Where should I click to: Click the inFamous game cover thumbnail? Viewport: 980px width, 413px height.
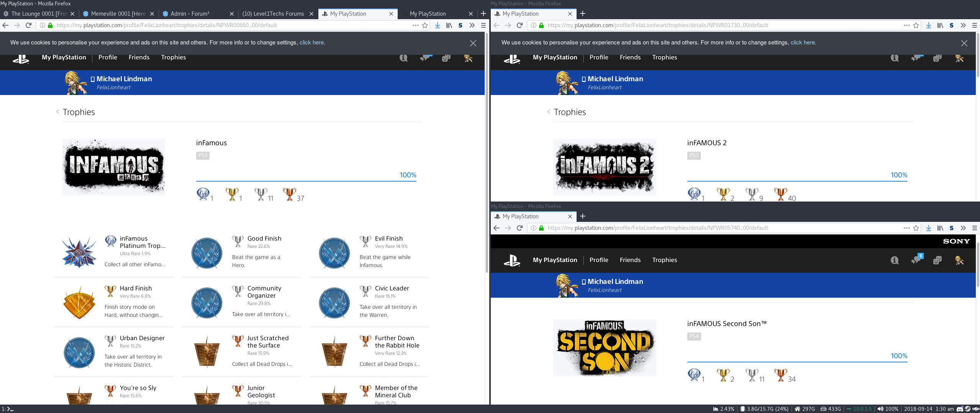113,167
